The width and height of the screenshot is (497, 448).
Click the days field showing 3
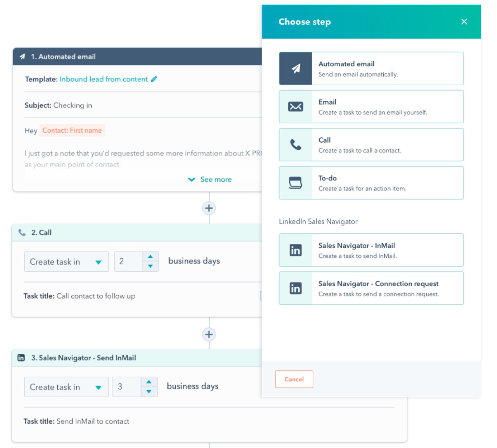(x=127, y=387)
